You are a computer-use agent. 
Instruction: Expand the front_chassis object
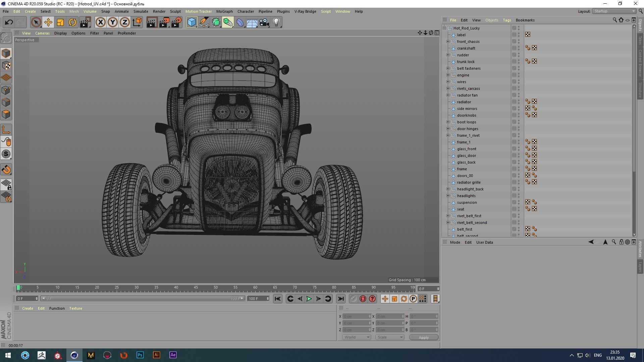448,42
